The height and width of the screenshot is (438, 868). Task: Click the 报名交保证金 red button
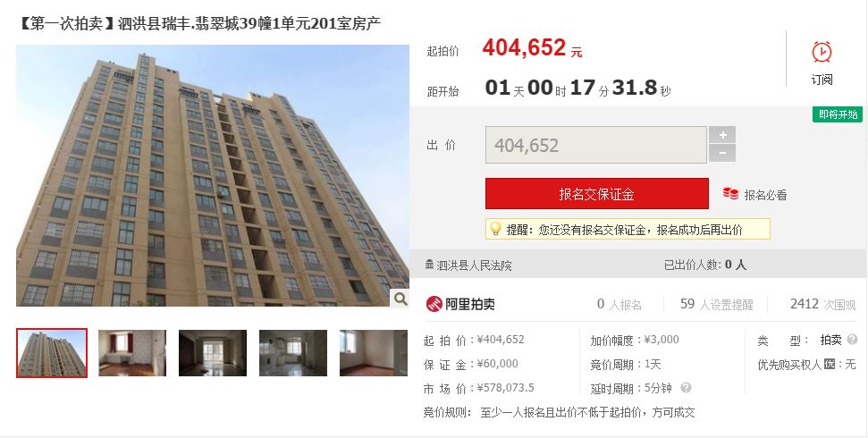click(597, 194)
